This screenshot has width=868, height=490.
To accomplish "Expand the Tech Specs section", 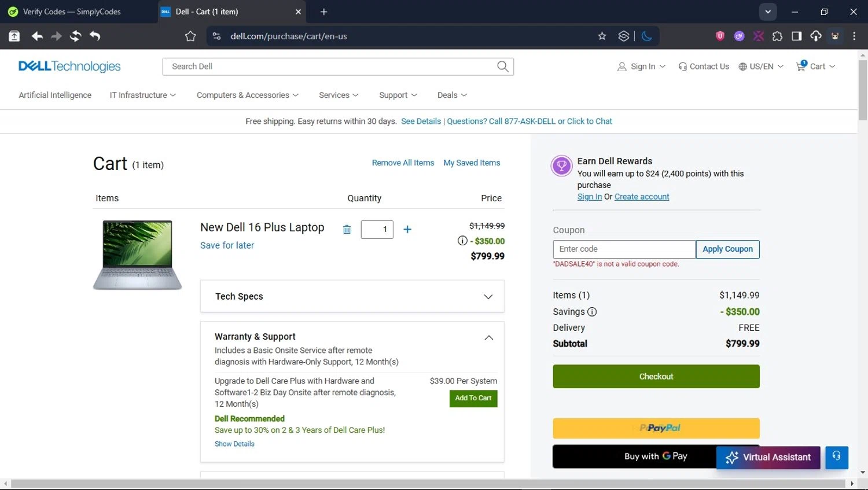I will (x=352, y=296).
